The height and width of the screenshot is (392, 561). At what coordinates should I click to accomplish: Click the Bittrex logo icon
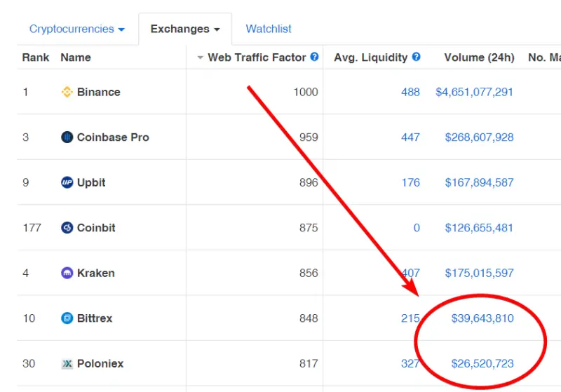tap(67, 318)
